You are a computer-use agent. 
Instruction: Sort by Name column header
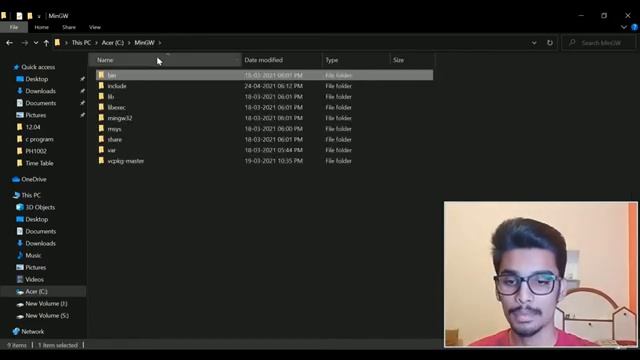[x=165, y=60]
